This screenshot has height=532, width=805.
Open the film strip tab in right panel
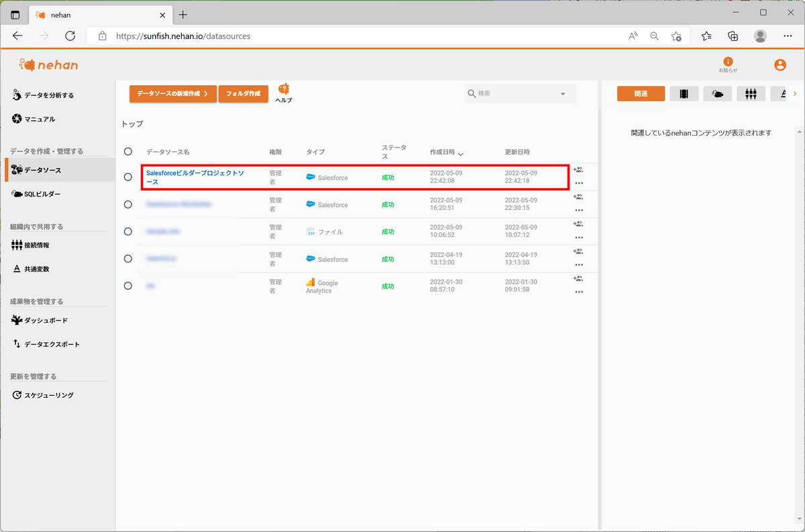coord(684,94)
